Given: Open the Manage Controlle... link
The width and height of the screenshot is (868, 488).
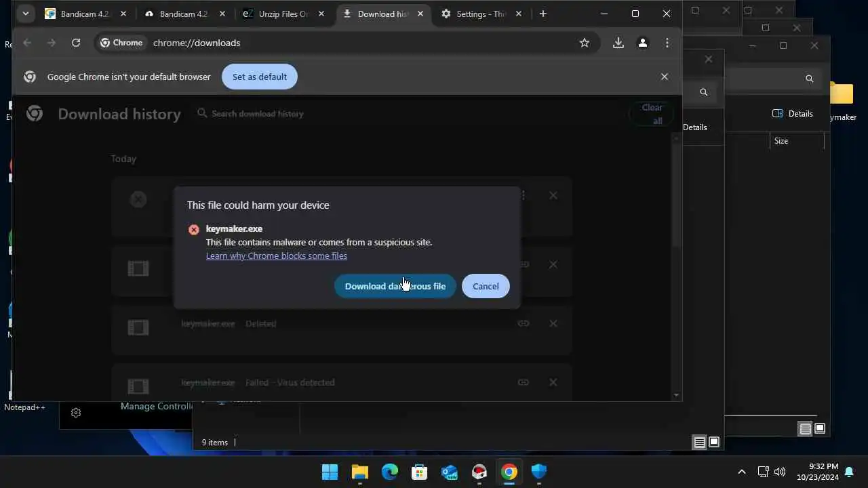Looking at the screenshot, I should [x=157, y=406].
